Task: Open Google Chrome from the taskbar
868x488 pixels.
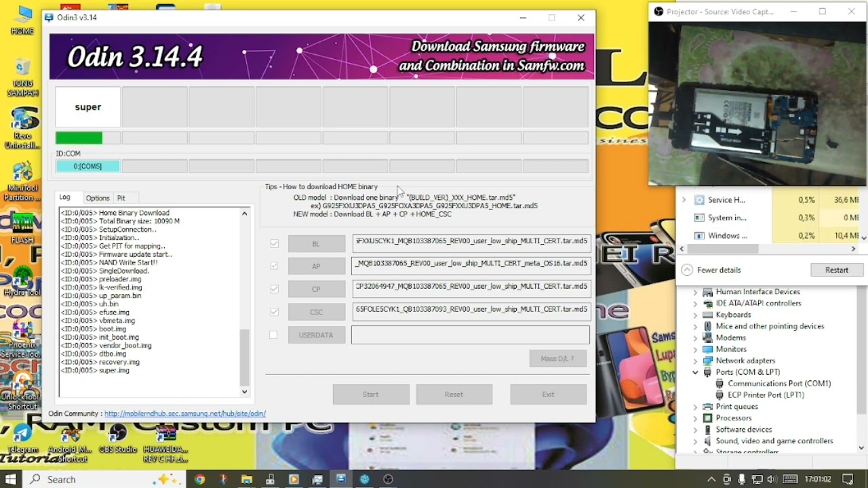Action: [199, 479]
